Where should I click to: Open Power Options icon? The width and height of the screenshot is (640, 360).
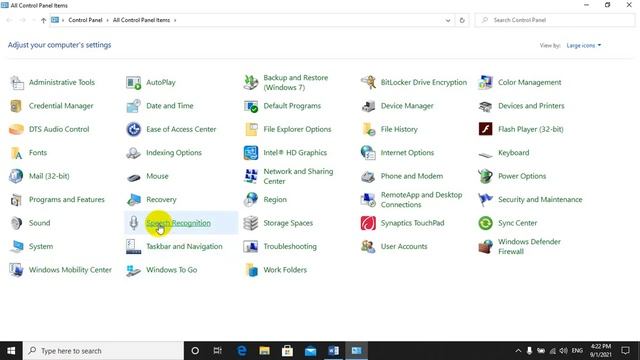pyautogui.click(x=485, y=176)
